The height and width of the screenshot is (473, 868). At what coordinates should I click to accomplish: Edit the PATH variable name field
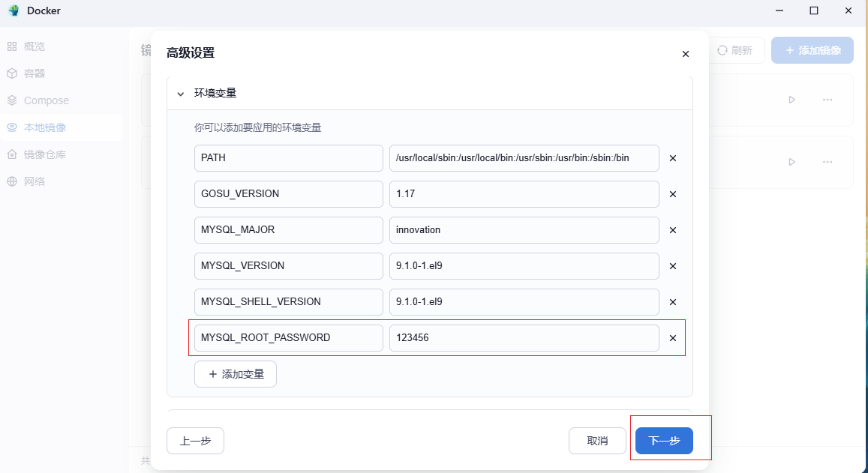(288, 158)
